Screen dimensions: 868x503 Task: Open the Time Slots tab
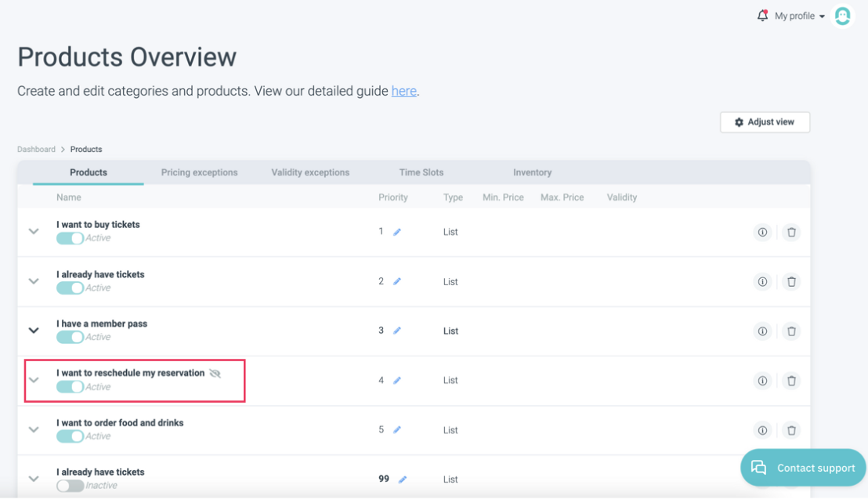coord(421,172)
